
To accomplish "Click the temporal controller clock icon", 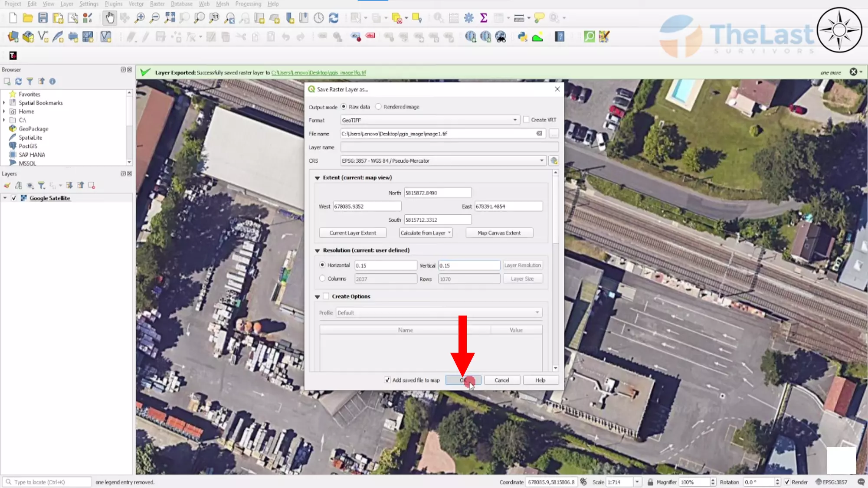I will [x=319, y=18].
